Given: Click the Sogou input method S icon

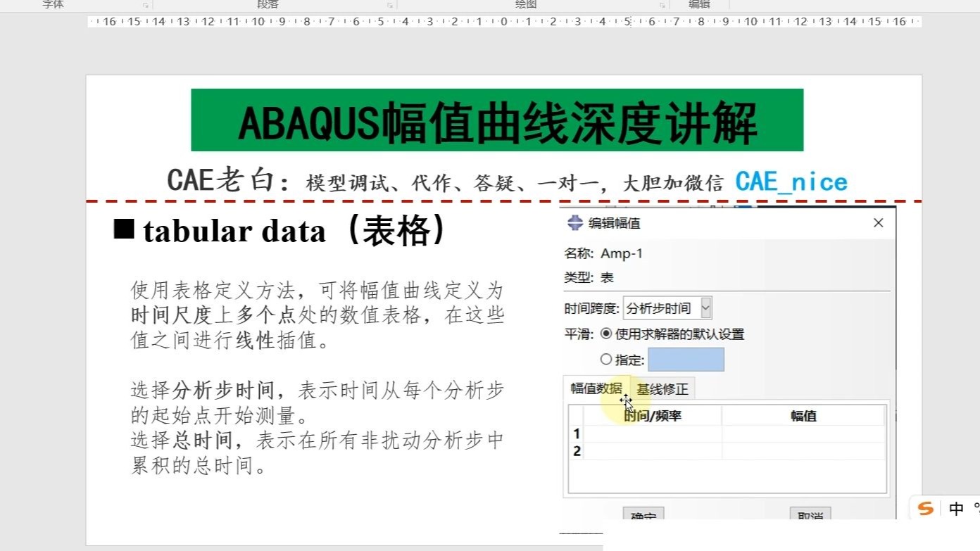Looking at the screenshot, I should click(926, 508).
